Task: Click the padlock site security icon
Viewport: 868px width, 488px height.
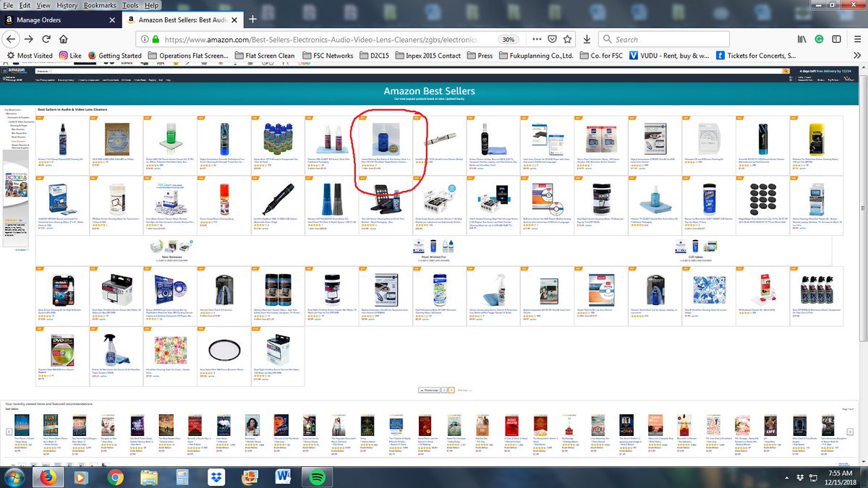Action: pos(157,39)
